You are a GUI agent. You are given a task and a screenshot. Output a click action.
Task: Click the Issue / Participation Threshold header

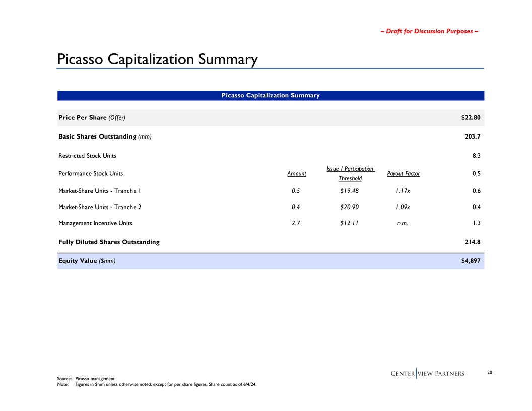pyautogui.click(x=350, y=174)
